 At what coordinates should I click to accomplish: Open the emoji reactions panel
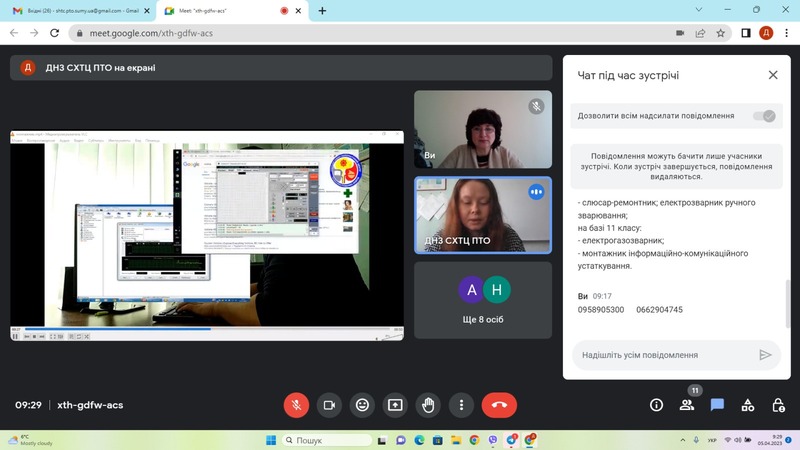[362, 405]
